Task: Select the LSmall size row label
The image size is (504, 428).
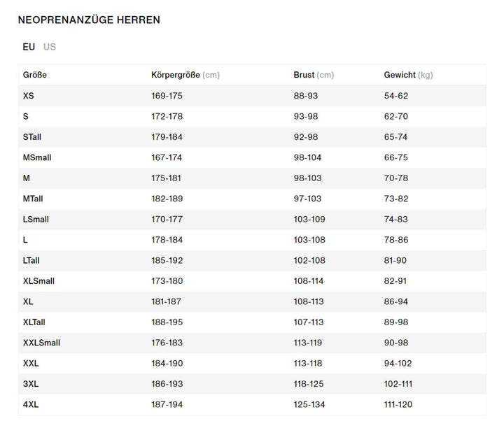Action: pos(36,220)
